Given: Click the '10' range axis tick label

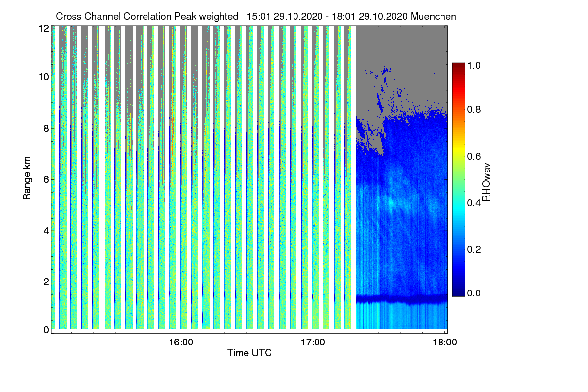Looking at the screenshot, I should pyautogui.click(x=43, y=77).
